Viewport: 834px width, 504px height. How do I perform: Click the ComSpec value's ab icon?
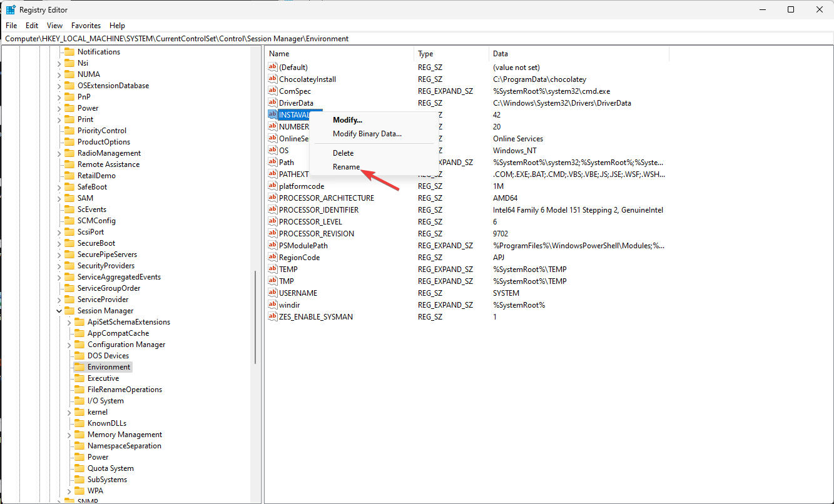[x=272, y=91]
